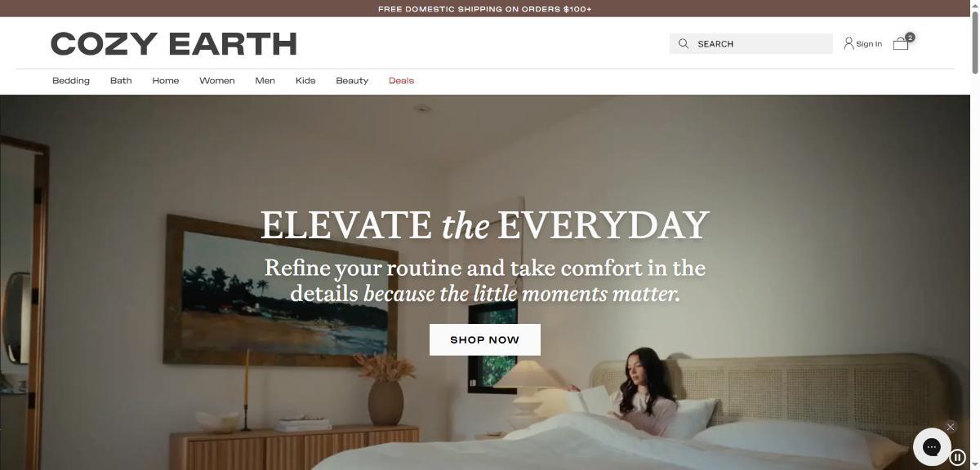The height and width of the screenshot is (470, 980).
Task: Dismiss the chat widget with its X
Action: (950, 427)
